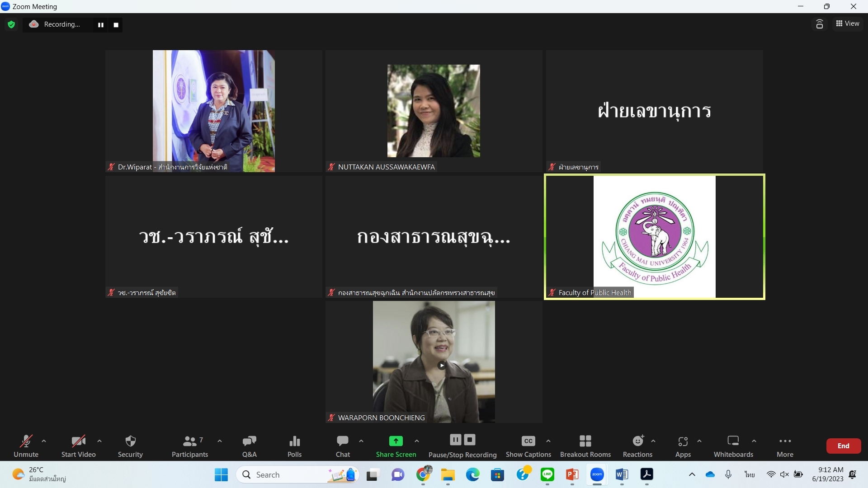Expand the Apps options caret
This screenshot has height=488, width=868.
tap(699, 441)
